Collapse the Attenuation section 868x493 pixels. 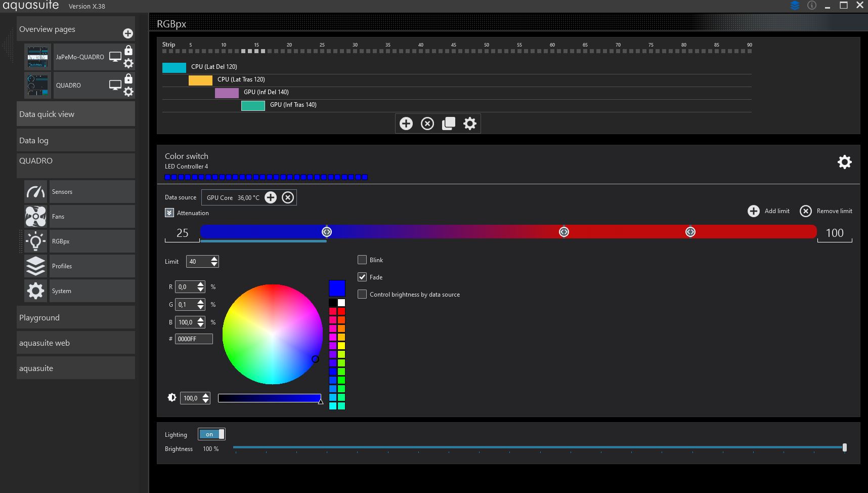(x=169, y=213)
